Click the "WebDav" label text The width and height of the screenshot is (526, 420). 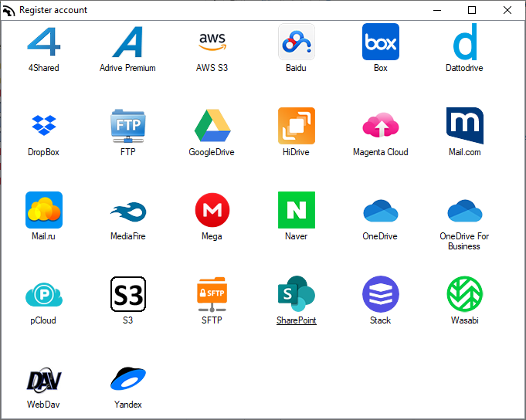[x=43, y=405]
